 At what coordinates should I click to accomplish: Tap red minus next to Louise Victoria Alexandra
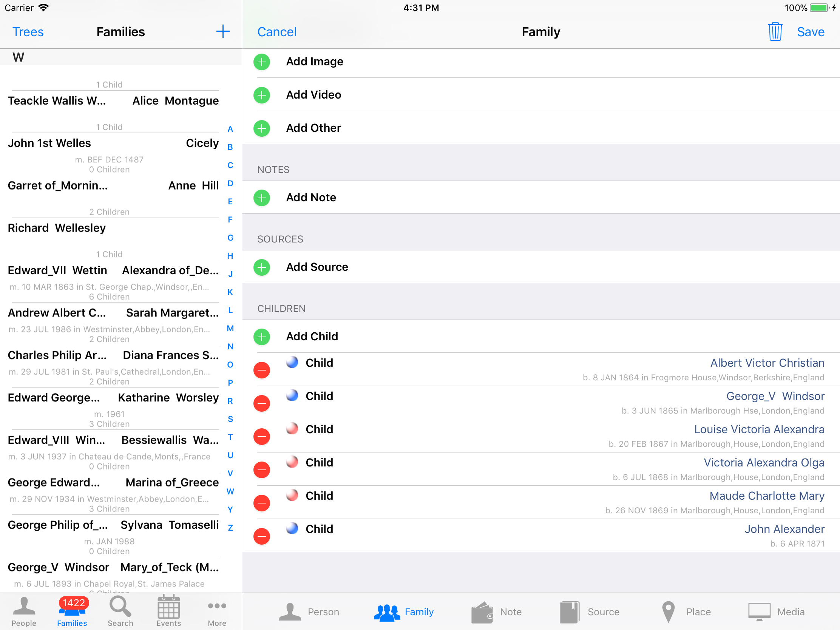tap(262, 436)
